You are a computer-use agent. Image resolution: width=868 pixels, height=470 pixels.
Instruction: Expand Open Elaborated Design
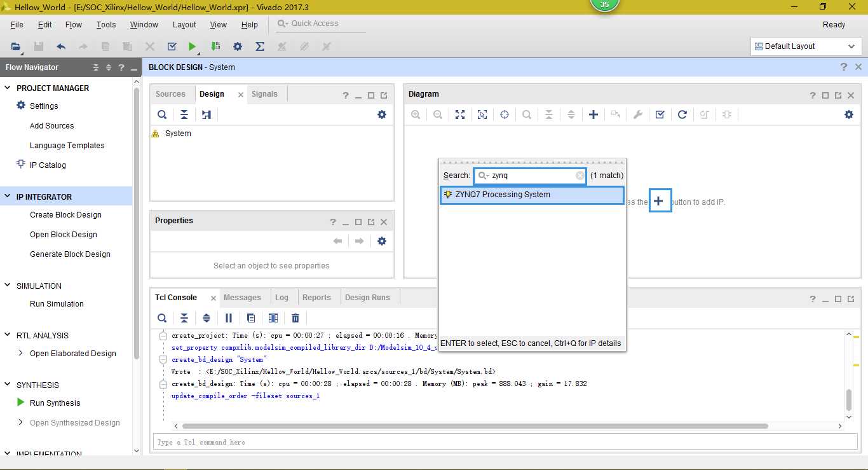tap(20, 353)
